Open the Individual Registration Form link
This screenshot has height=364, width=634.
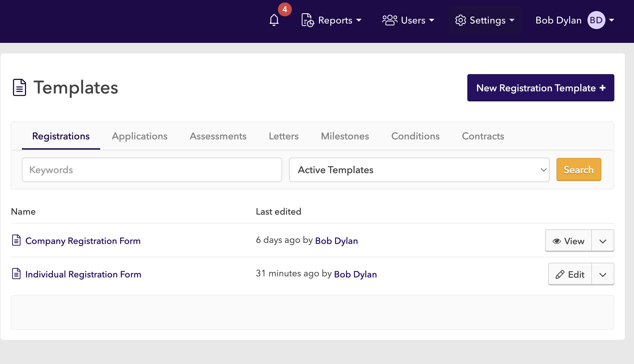(x=83, y=274)
